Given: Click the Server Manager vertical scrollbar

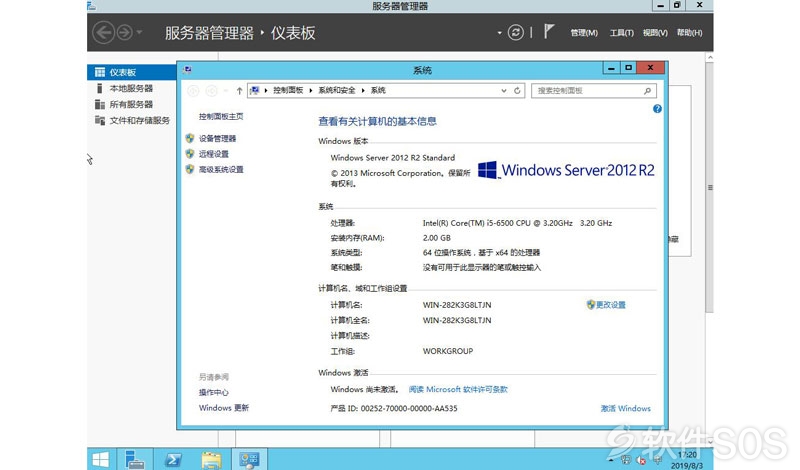Looking at the screenshot, I should (x=709, y=187).
